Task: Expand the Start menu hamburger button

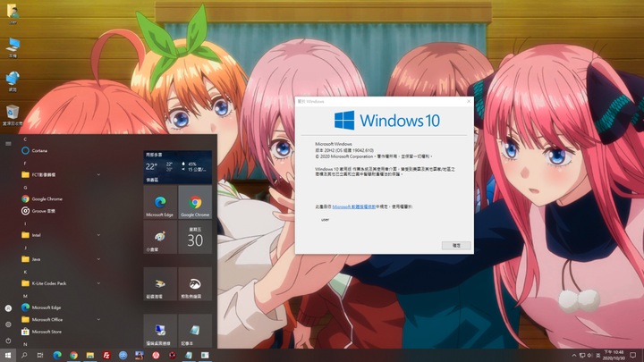Action: point(8,144)
